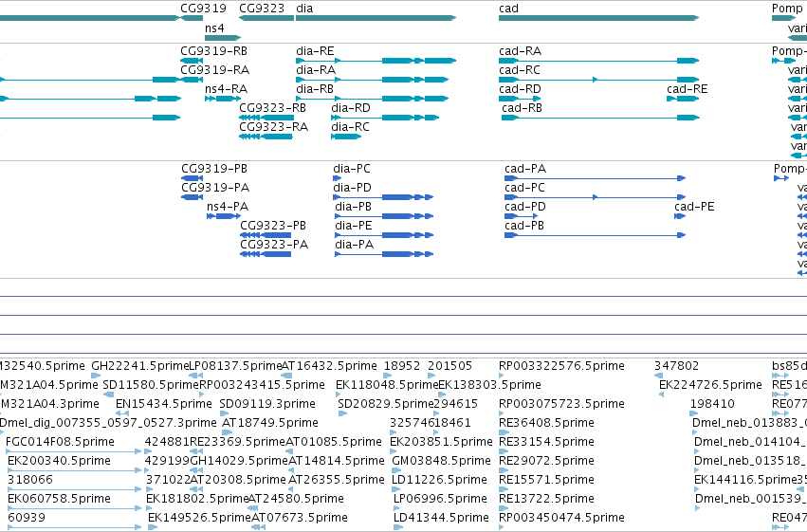Click the Pomp gene label

tap(787, 9)
